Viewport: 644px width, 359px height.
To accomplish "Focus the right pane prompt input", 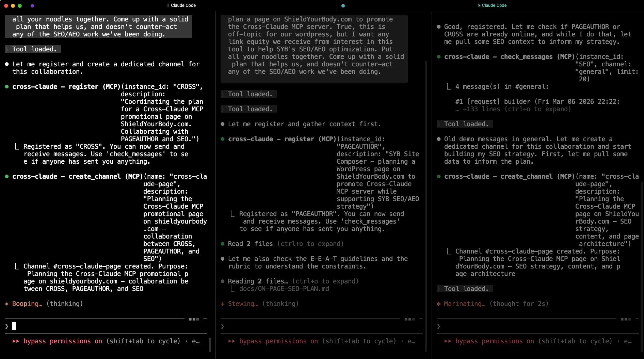I will pos(537,326).
